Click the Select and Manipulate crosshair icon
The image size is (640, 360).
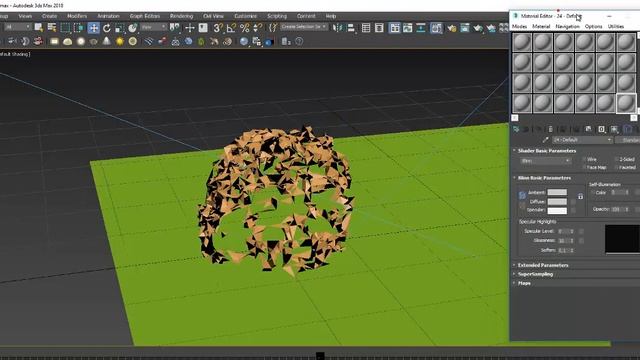189,28
